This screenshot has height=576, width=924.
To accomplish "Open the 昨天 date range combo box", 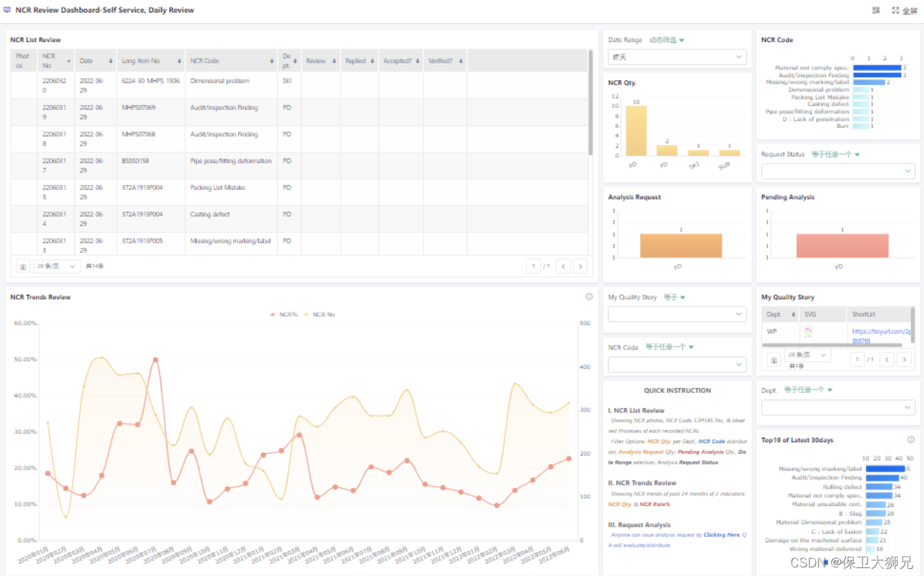I will pos(677,56).
